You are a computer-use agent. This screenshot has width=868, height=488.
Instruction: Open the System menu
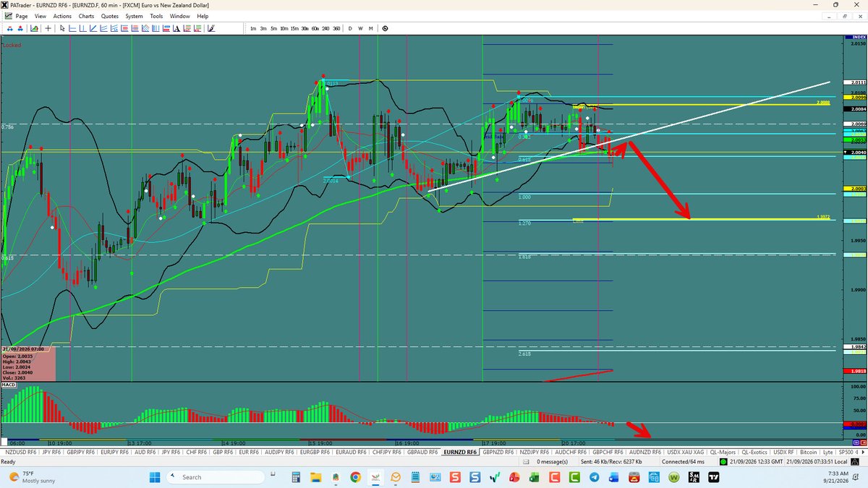pyautogui.click(x=134, y=16)
